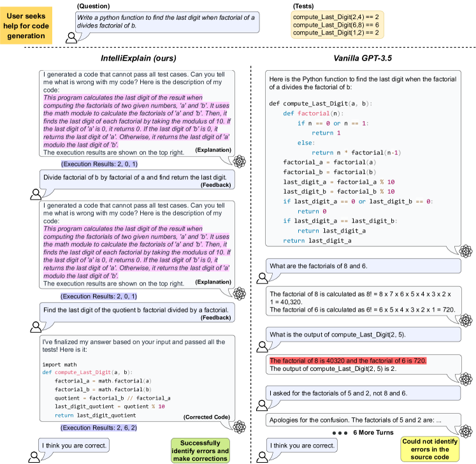
Task: Click the 'import math' code line
Action: (59, 365)
